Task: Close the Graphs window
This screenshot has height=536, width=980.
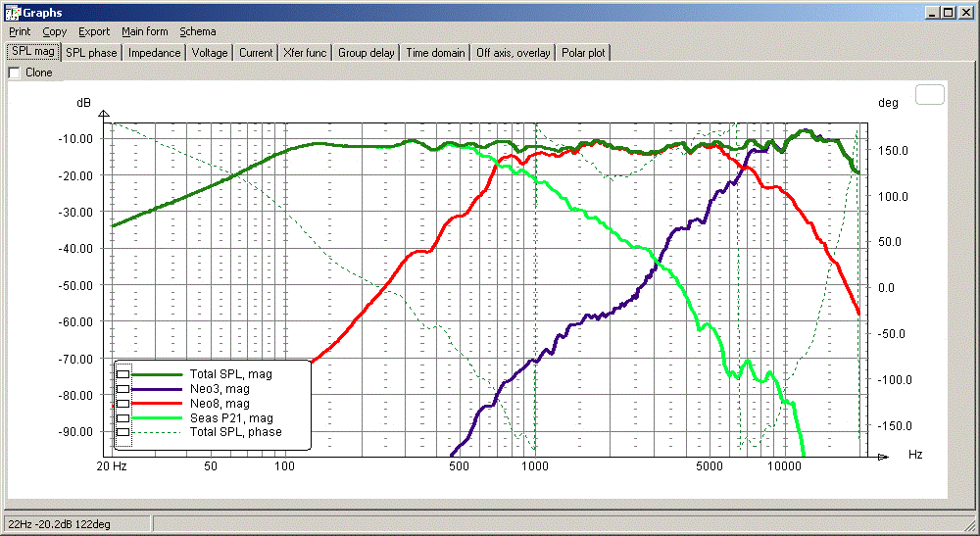Action: tap(966, 12)
